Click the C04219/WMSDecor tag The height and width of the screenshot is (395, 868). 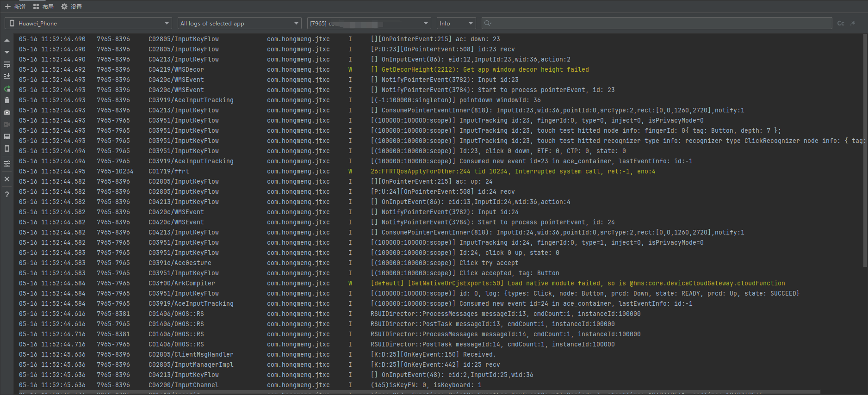tap(176, 69)
